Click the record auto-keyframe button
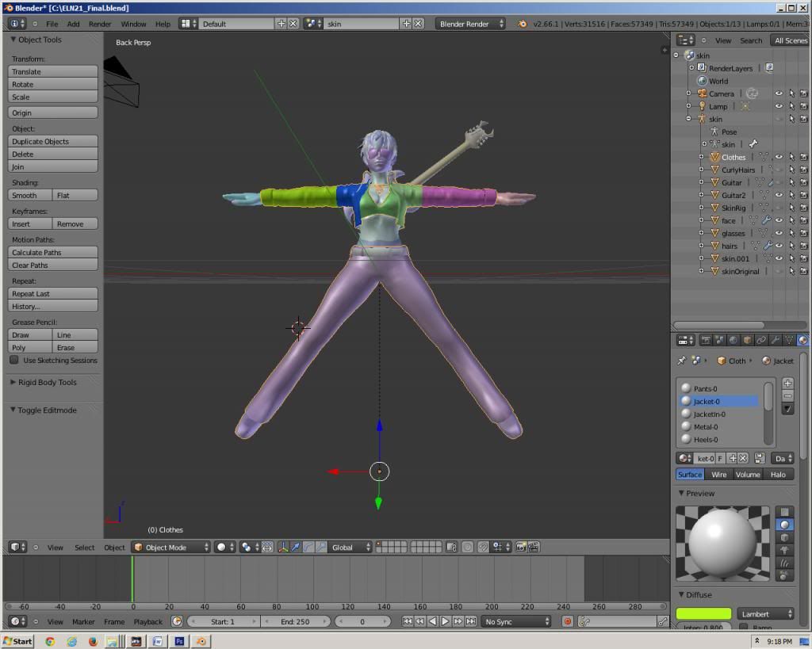The image size is (812, 649). click(x=567, y=621)
